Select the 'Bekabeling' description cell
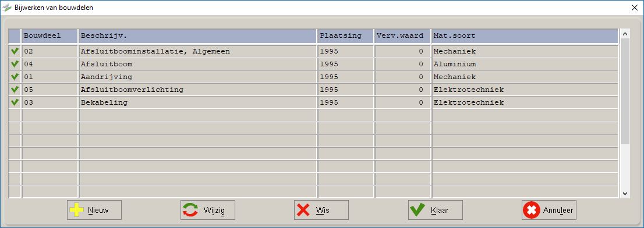Screen dimensions: 644x228 point(197,102)
